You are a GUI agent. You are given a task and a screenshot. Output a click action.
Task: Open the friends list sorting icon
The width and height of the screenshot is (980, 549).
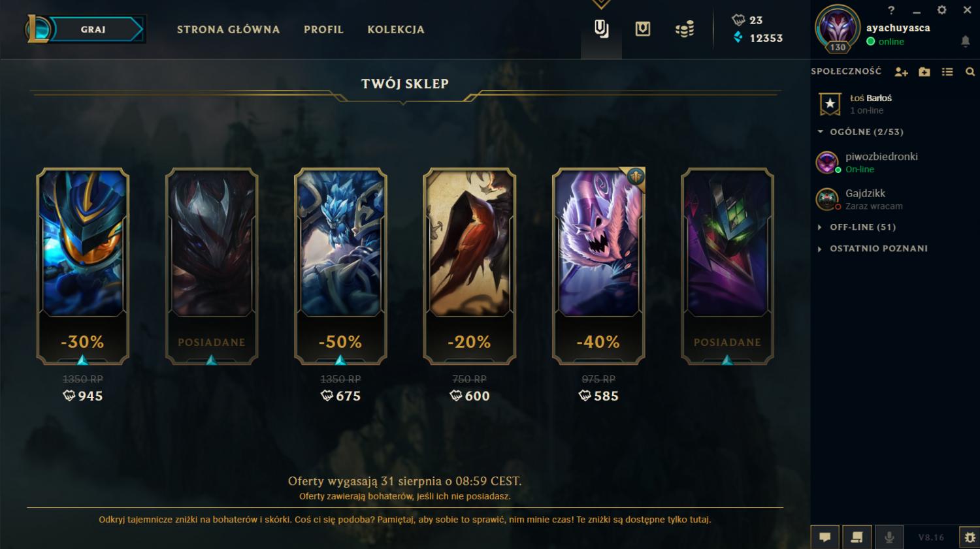947,72
